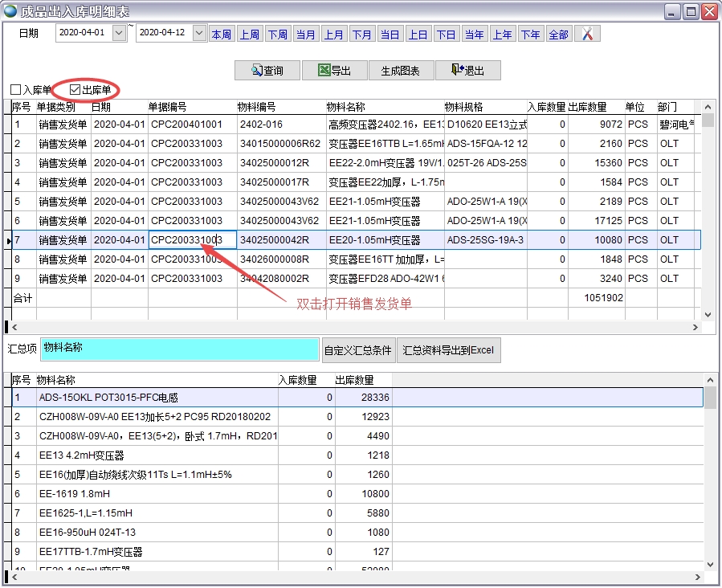This screenshot has width=722, height=588.
Task: Uncheck the 出库单 checkbox
Action: pyautogui.click(x=76, y=90)
